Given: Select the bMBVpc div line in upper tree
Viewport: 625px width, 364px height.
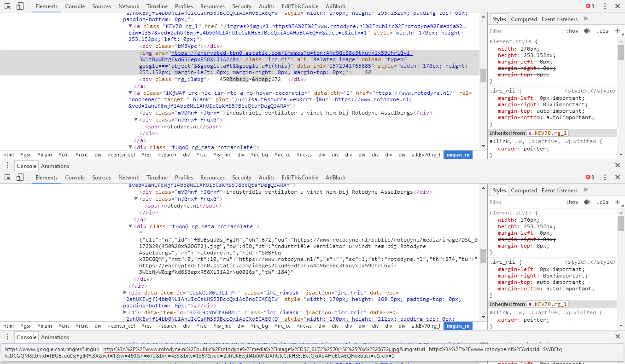Looking at the screenshot, I should click(181, 46).
